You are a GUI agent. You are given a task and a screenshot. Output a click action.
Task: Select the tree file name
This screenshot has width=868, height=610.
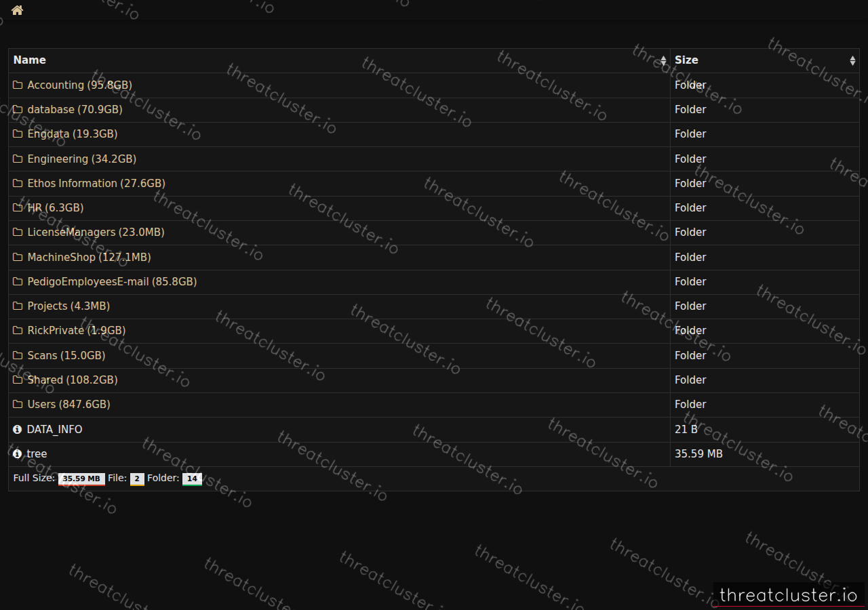tap(37, 453)
